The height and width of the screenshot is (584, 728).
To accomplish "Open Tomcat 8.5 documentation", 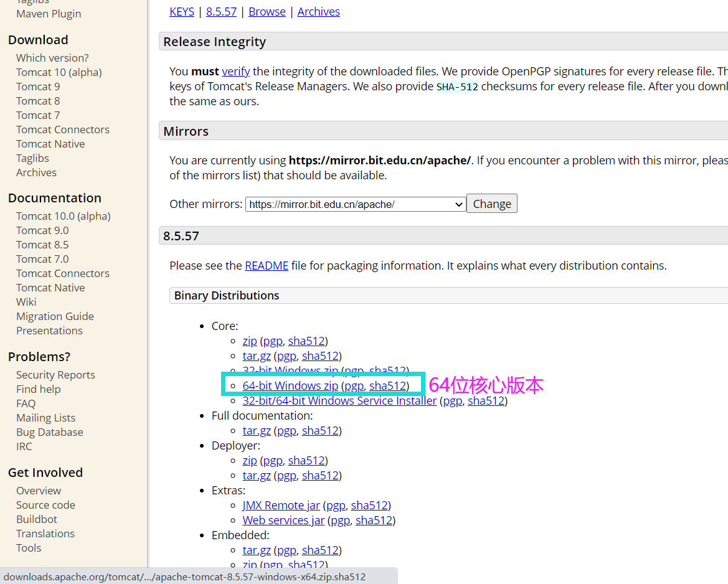I will pyautogui.click(x=42, y=245).
